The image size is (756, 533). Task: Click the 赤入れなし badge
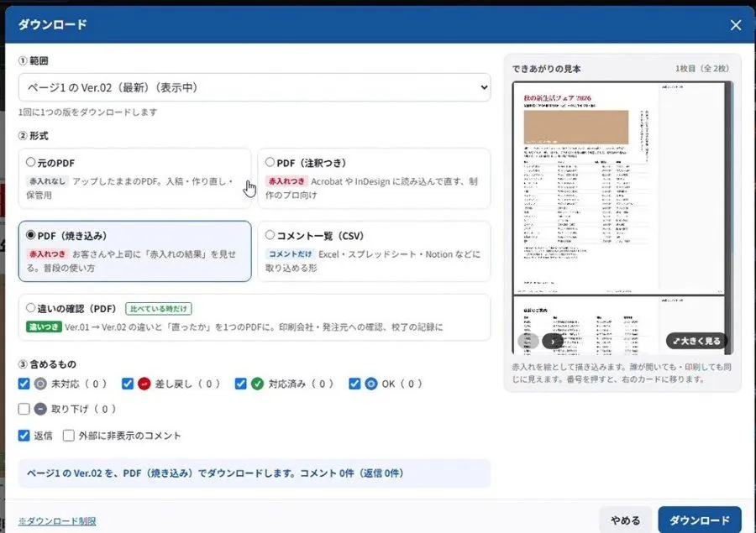click(x=47, y=181)
